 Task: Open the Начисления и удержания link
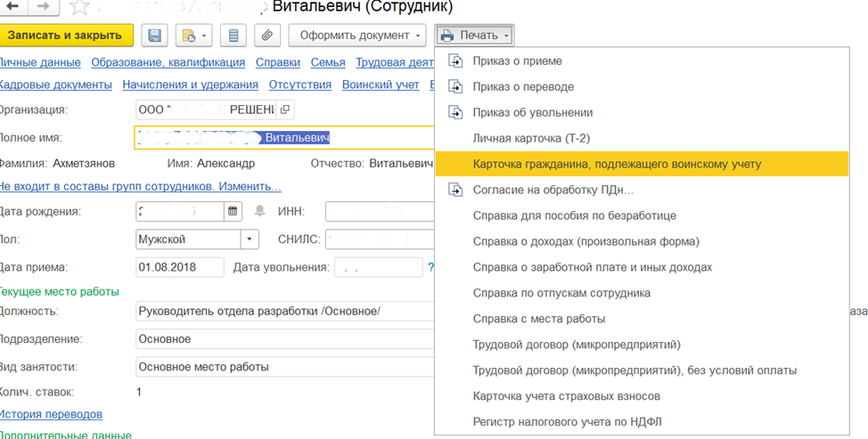tap(191, 85)
